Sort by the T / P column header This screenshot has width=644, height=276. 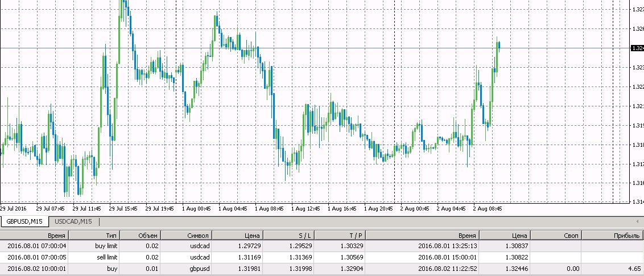tap(340, 236)
